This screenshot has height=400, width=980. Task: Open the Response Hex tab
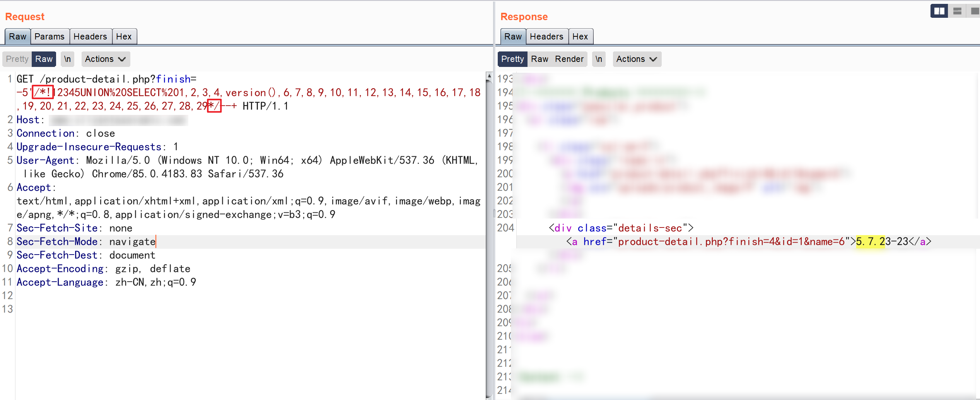pos(580,36)
